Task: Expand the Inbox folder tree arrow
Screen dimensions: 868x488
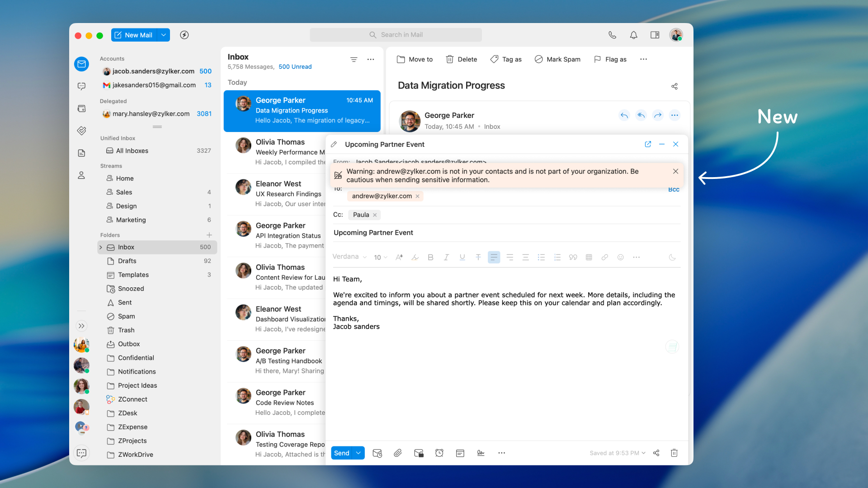Action: (101, 247)
